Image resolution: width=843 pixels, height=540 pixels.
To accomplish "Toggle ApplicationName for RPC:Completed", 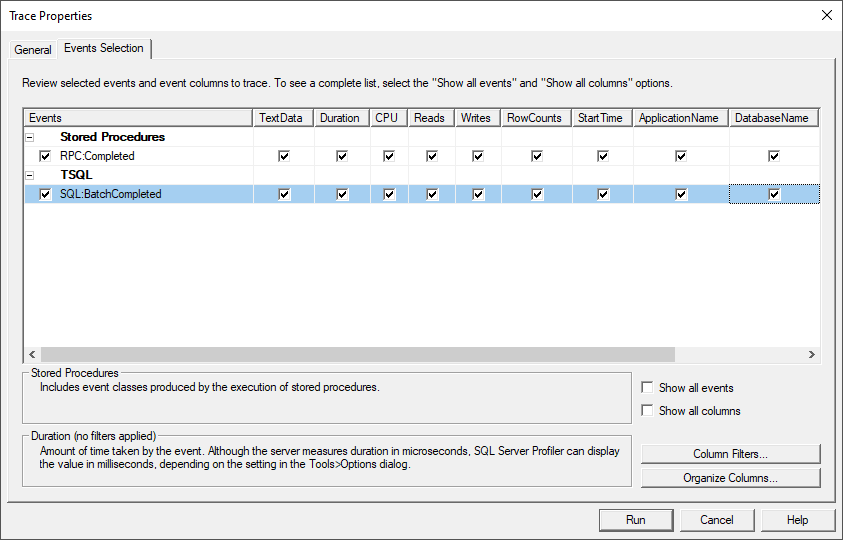I will 681,156.
